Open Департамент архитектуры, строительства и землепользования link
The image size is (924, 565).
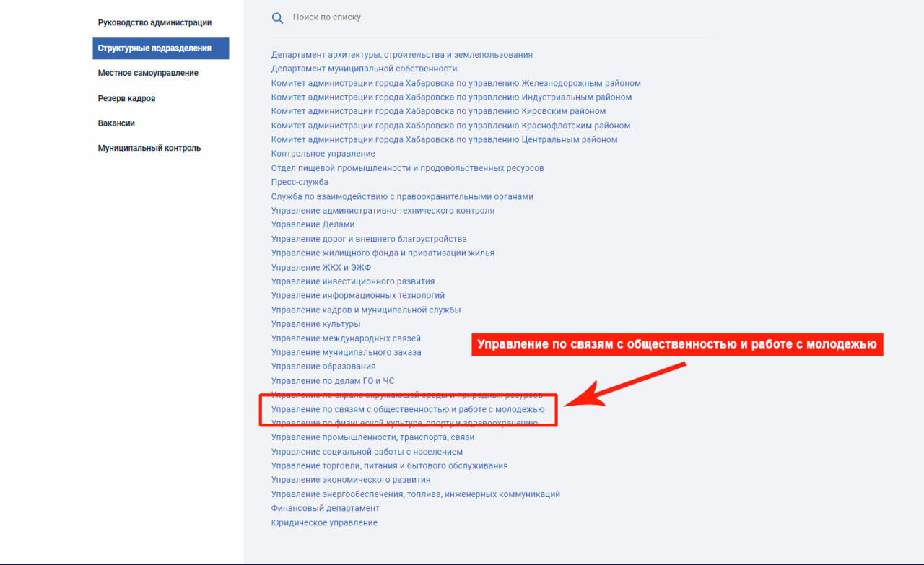tap(402, 55)
